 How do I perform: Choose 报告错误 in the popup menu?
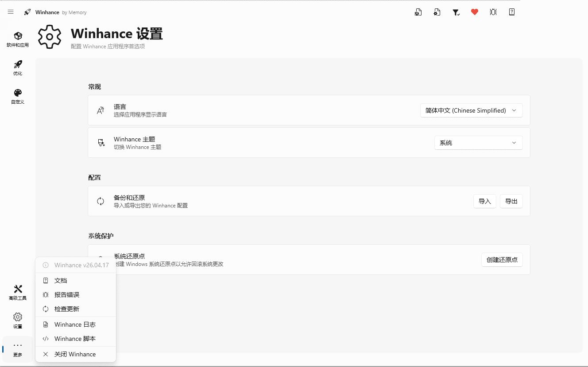[x=76, y=295]
